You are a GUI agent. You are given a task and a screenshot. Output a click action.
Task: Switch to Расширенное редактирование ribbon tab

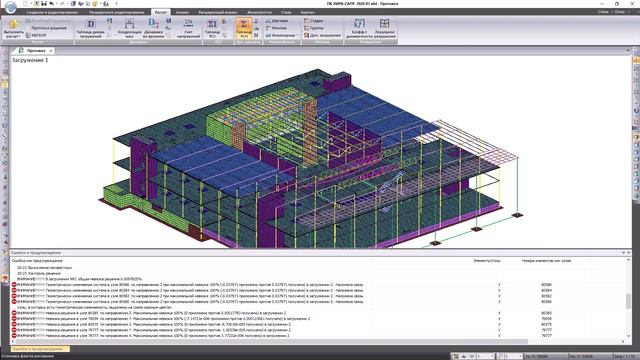(x=116, y=12)
